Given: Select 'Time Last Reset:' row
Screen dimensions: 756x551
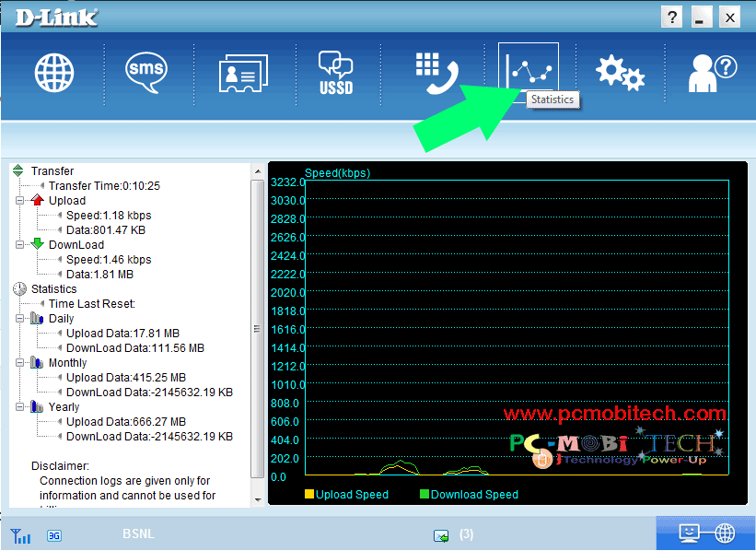Looking at the screenshot, I should pos(91,304).
